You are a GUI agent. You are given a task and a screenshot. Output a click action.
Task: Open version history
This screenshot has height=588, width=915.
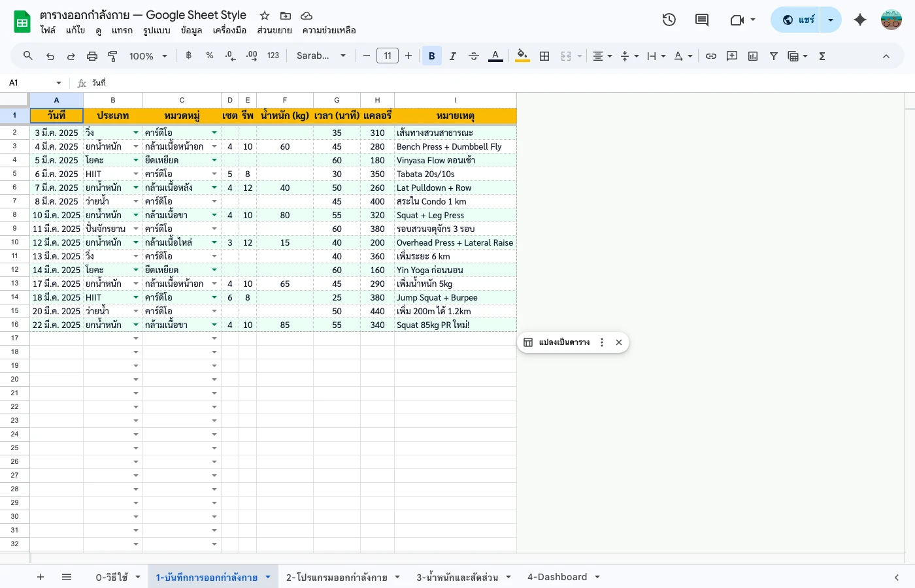[x=669, y=20]
